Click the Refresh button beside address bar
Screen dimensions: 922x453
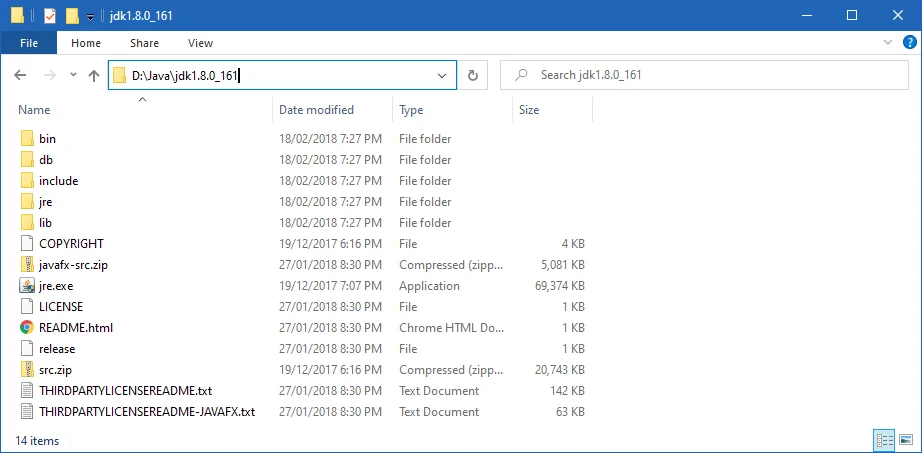tap(473, 75)
